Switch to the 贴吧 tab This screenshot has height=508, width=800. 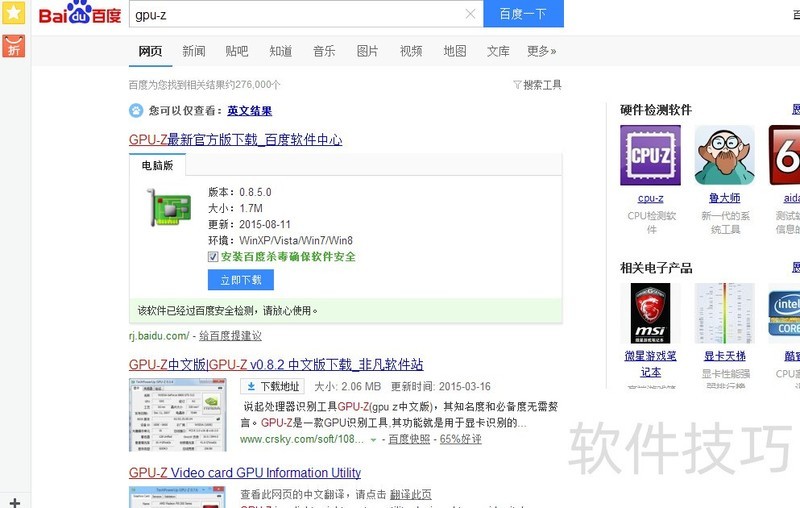click(237, 51)
